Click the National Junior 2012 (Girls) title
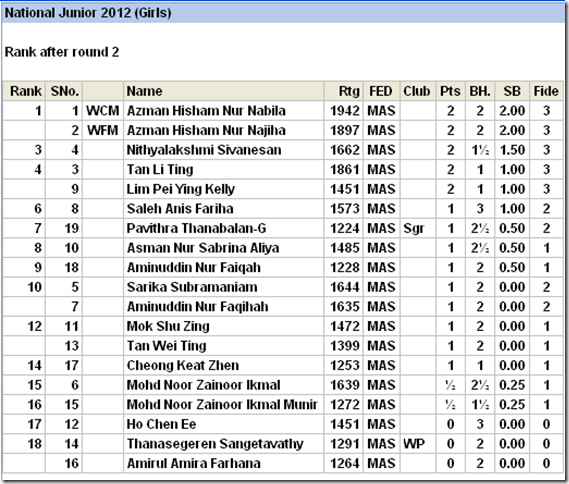This screenshot has width=569, height=484. [x=88, y=13]
